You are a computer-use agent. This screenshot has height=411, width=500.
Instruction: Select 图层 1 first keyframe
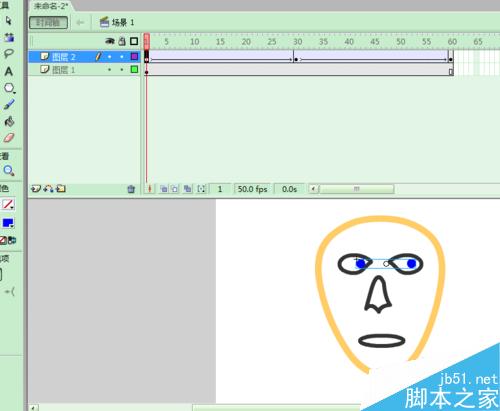(147, 70)
